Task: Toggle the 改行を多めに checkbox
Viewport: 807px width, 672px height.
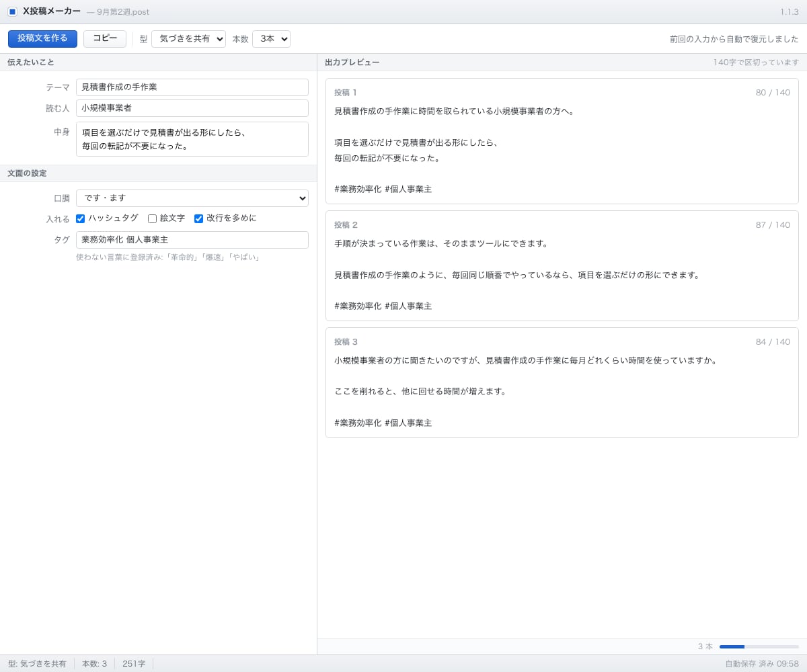Action: pyautogui.click(x=199, y=218)
